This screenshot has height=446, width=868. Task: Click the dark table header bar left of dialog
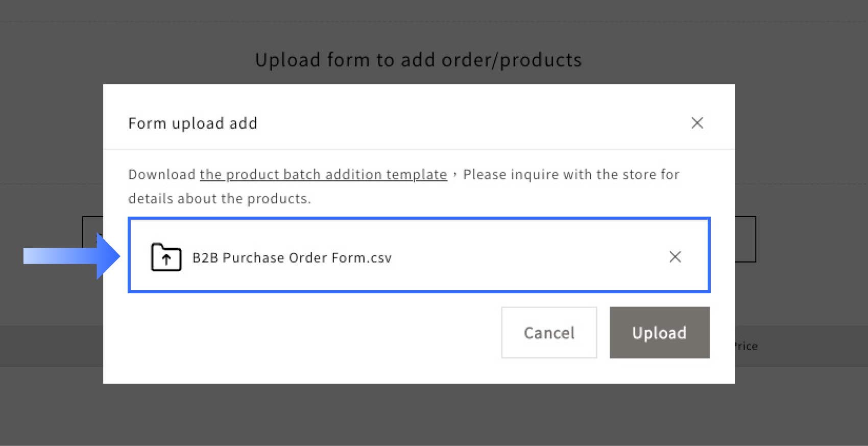pyautogui.click(x=51, y=346)
